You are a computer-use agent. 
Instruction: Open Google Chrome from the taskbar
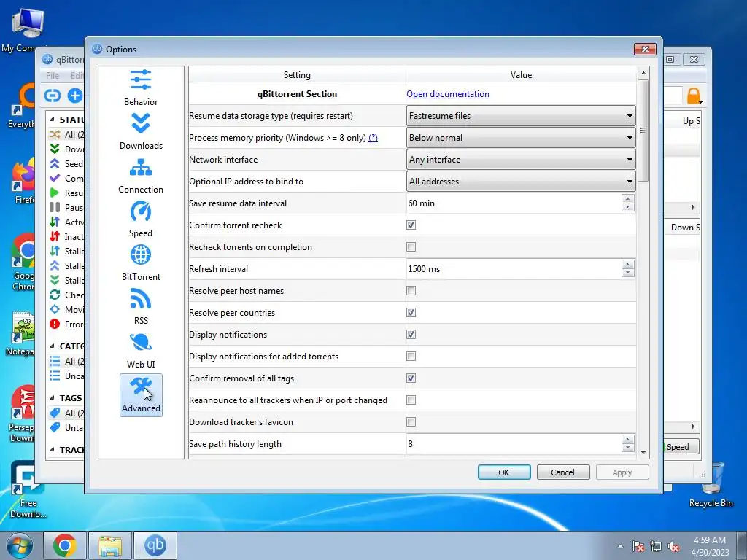point(65,545)
